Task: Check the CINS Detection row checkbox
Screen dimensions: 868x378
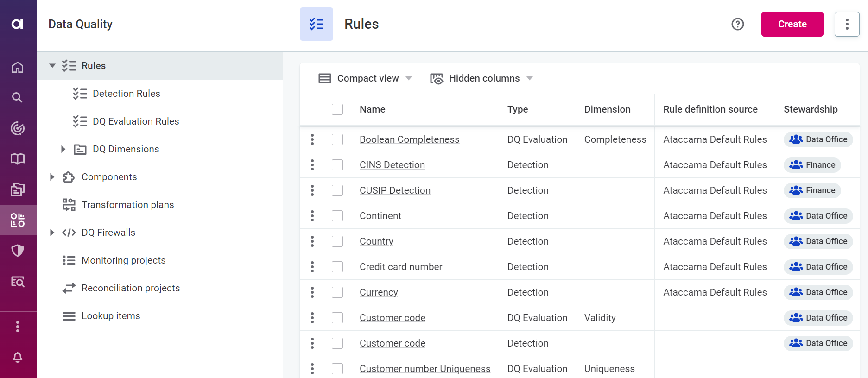Action: [x=337, y=165]
